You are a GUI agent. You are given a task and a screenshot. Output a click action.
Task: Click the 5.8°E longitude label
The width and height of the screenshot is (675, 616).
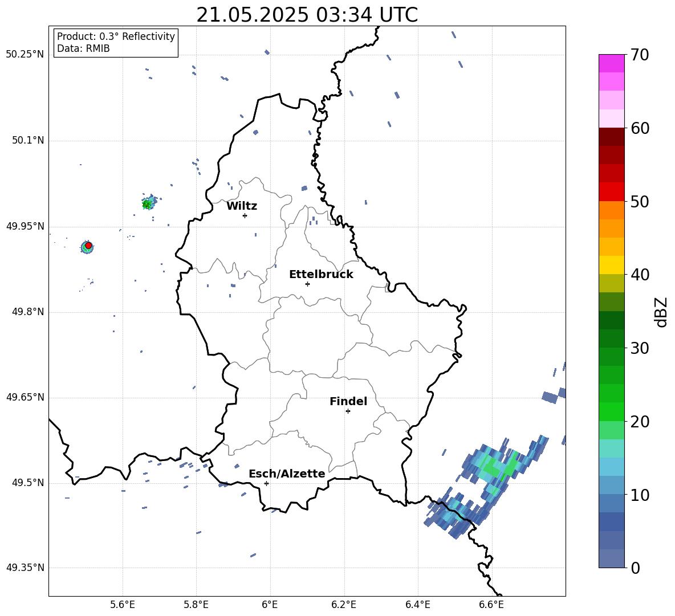pos(196,605)
